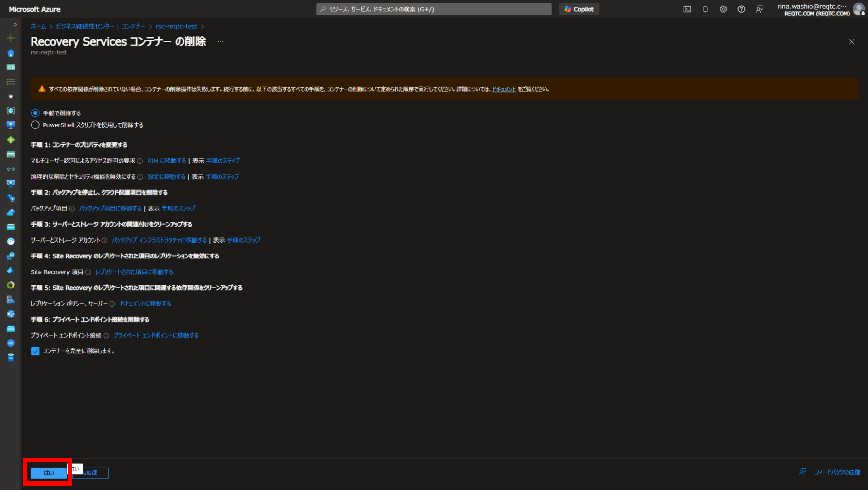Viewport: 868px width, 490px height.
Task: Open the DNS zones icon in sidebar
Action: click(11, 343)
